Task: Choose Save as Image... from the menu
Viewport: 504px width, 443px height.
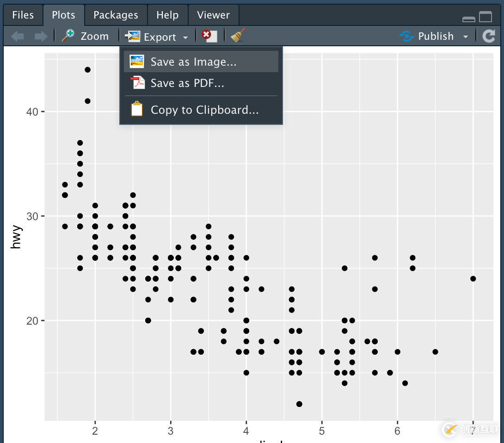Action: tap(193, 62)
